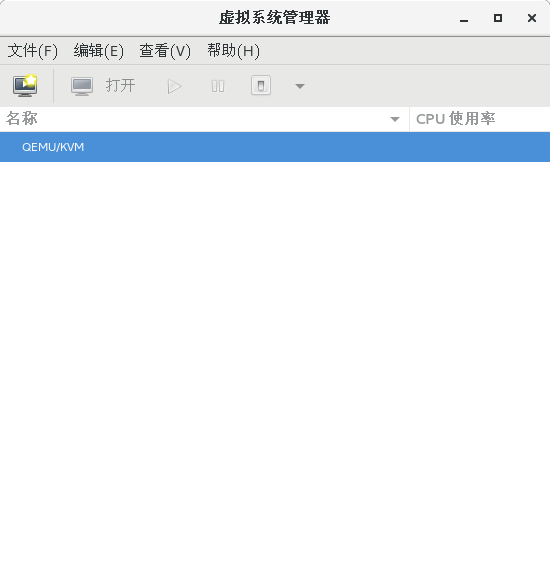Open the 查看(V) menu
Viewport: 550px width, 587px height.
(165, 51)
